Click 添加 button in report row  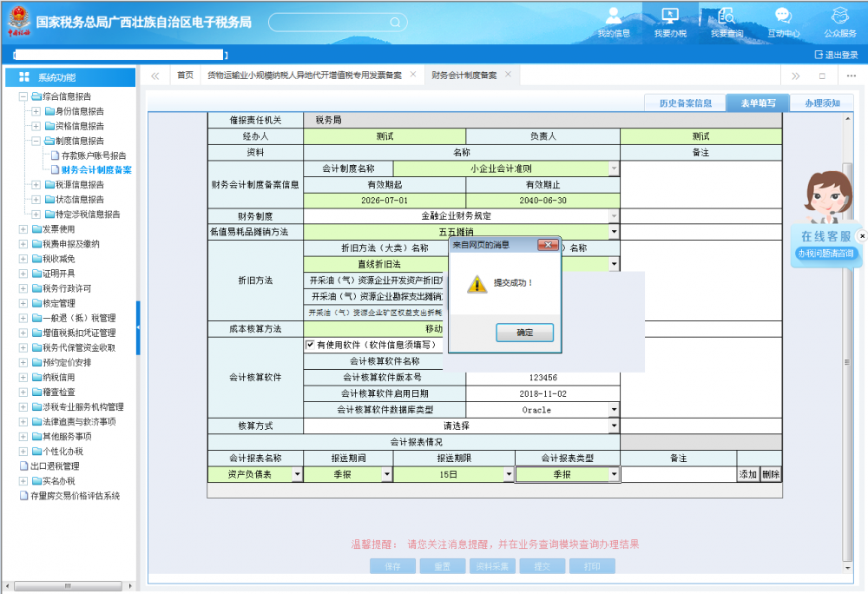[748, 475]
